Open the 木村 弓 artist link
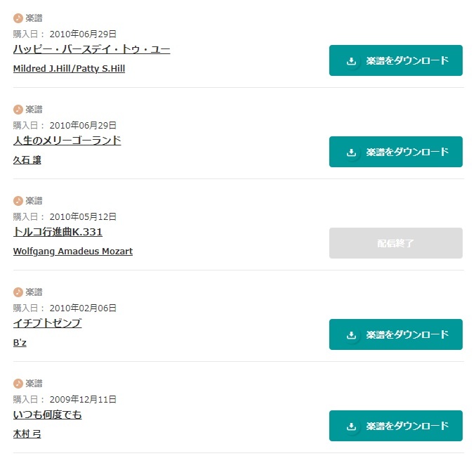Screen dimensions: 476x456 (x=27, y=434)
